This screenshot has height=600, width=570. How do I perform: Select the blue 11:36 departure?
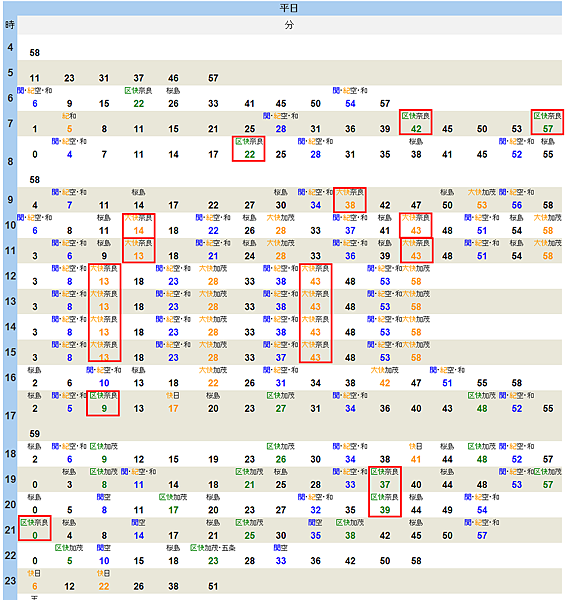click(350, 256)
